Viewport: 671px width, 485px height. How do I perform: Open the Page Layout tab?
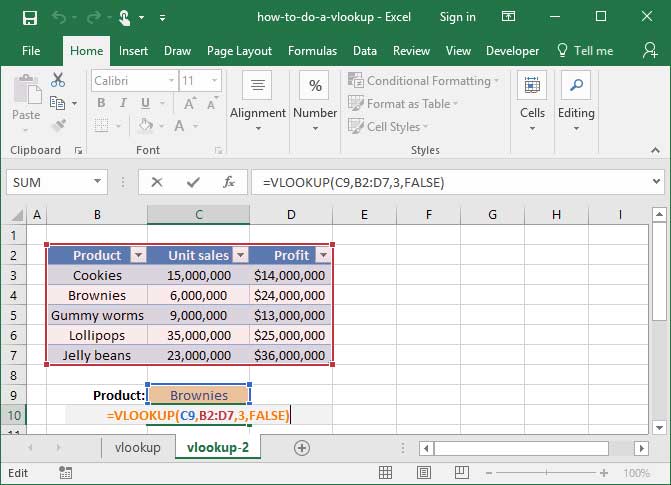tap(239, 51)
